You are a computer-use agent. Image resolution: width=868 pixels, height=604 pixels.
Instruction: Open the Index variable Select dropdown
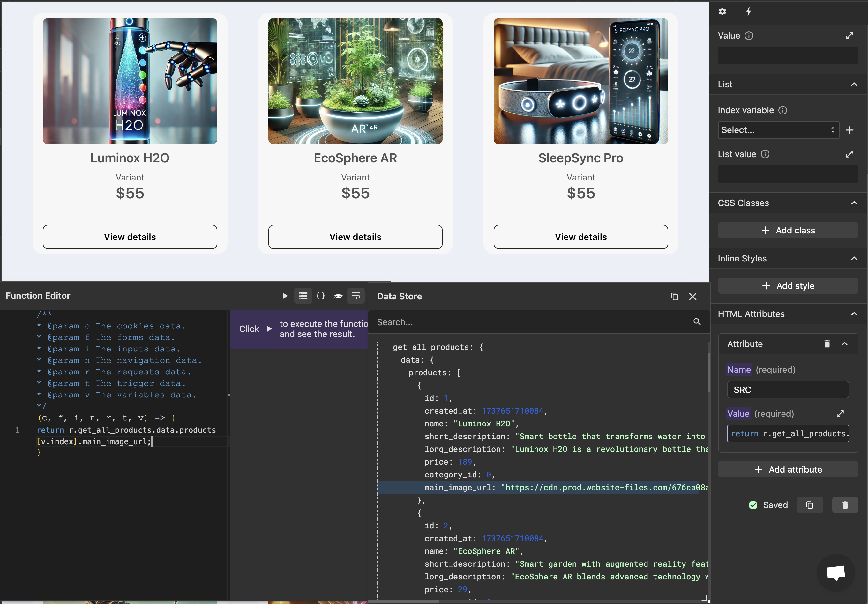tap(778, 130)
